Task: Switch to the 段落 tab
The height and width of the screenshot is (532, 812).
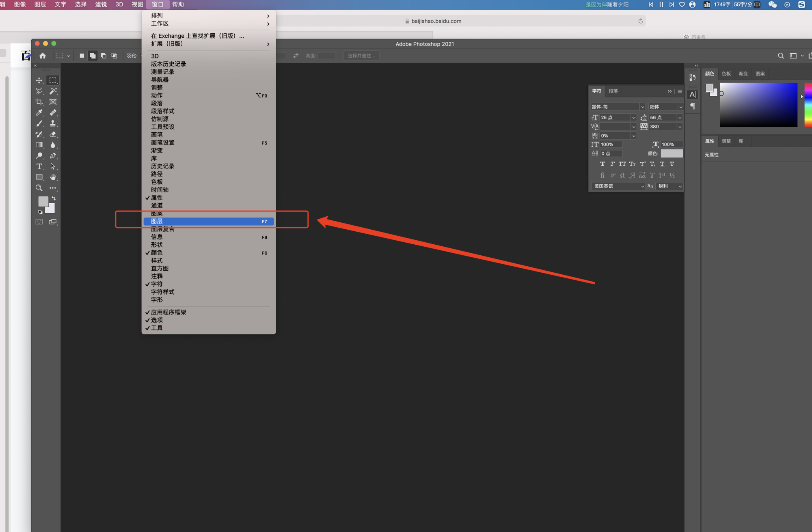Action: click(x=613, y=91)
